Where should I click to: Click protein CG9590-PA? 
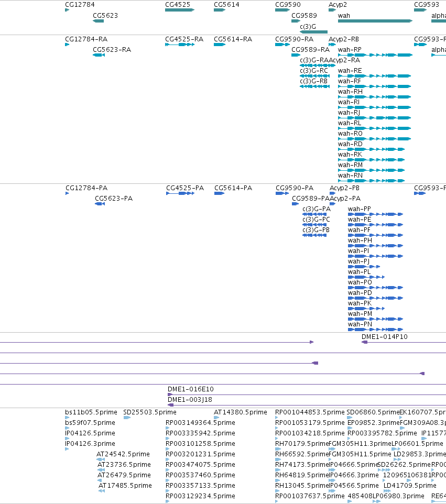tap(295, 188)
